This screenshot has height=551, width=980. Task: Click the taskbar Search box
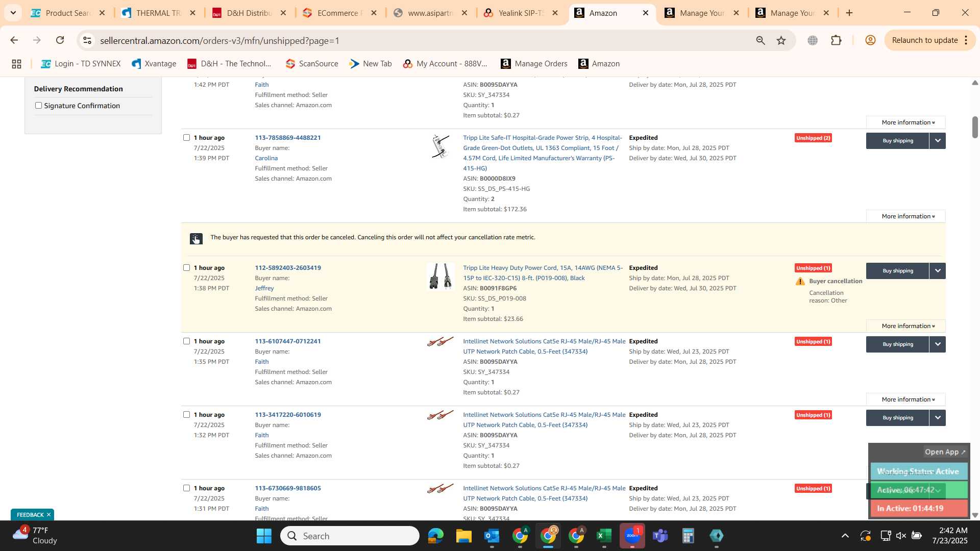(350, 536)
